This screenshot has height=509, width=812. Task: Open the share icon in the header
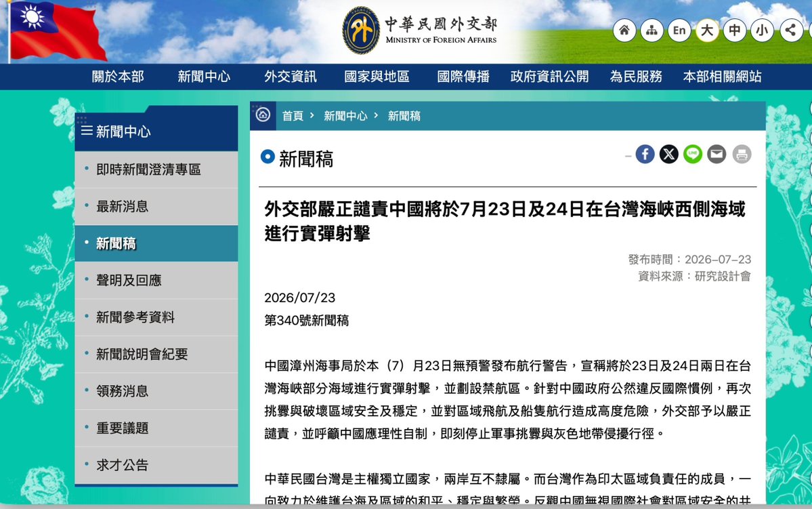point(791,30)
